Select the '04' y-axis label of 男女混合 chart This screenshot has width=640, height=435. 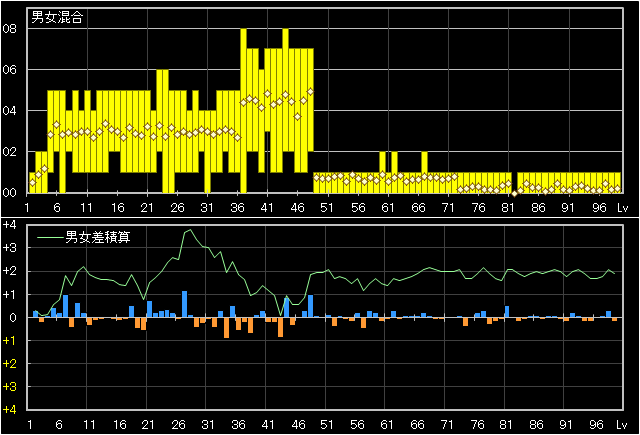click(9, 111)
